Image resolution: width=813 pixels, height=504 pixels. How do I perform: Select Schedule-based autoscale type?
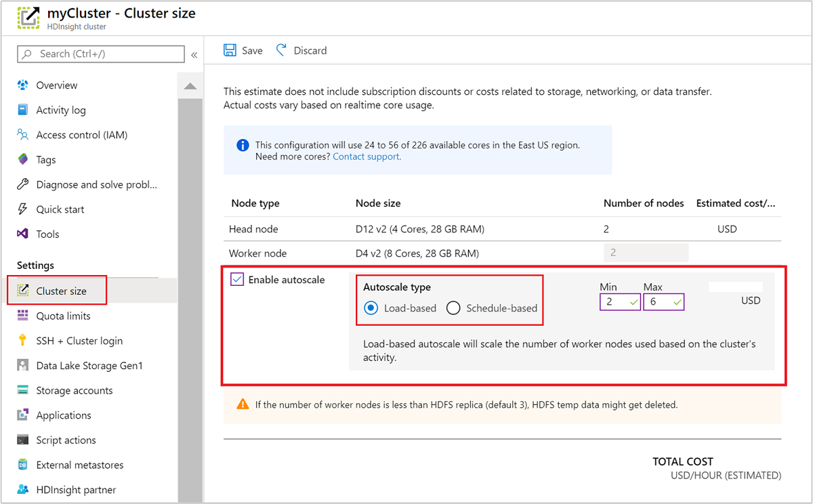(453, 308)
